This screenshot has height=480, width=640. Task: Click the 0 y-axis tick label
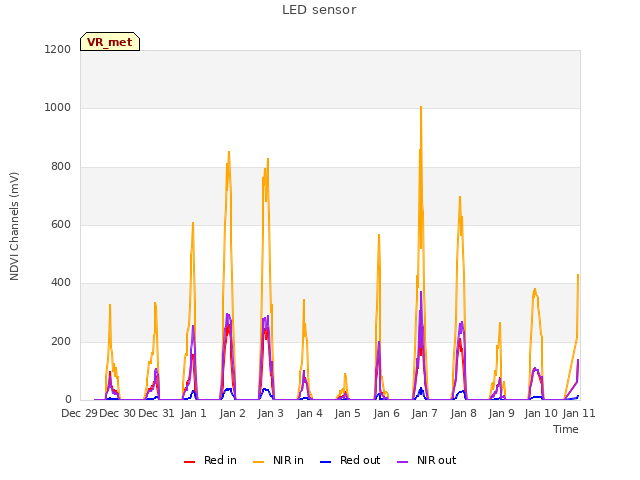(x=68, y=400)
